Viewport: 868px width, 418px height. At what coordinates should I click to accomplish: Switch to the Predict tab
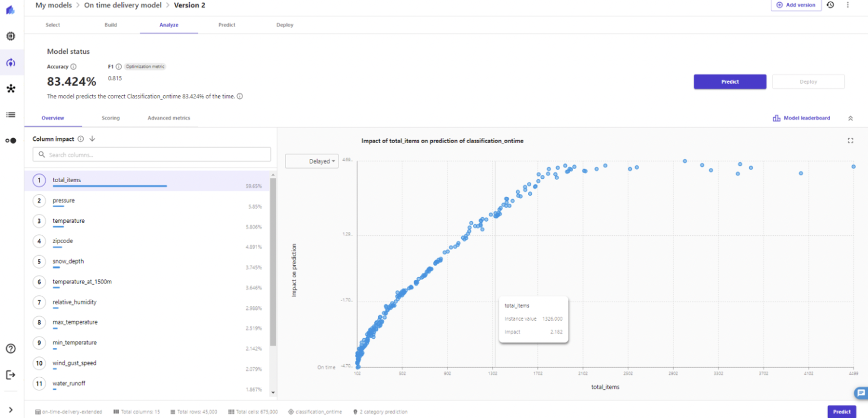(x=227, y=25)
